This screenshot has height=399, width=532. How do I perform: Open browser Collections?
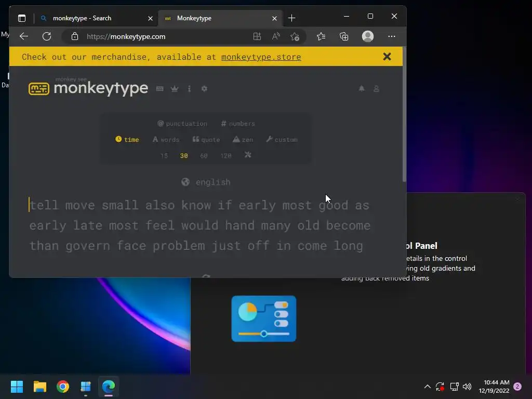point(344,36)
